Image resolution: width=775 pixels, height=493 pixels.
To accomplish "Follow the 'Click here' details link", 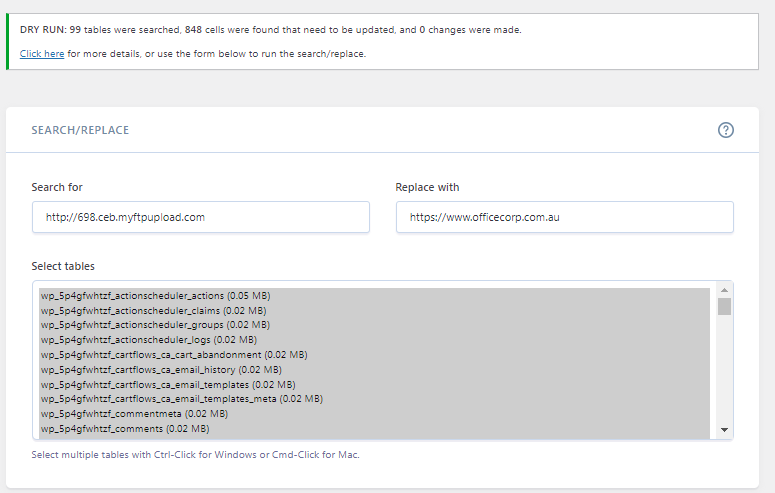I will [x=42, y=54].
